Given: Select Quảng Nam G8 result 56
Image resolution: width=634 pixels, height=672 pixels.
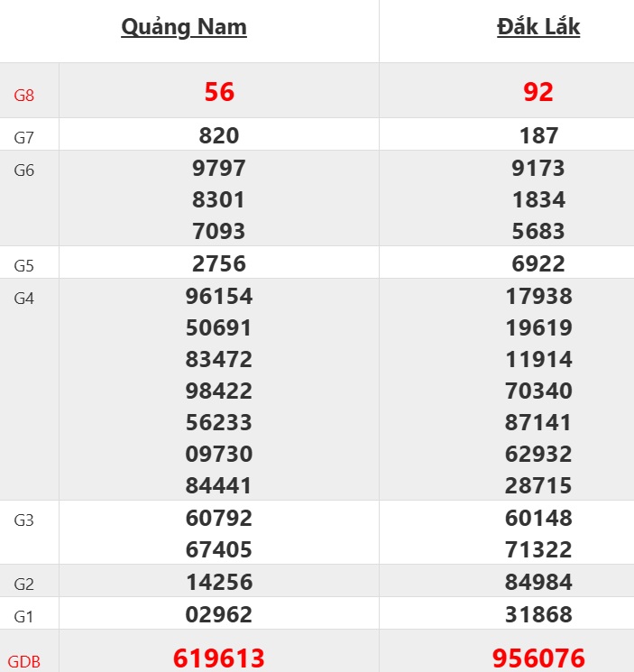Looking at the screenshot, I should click(219, 92).
